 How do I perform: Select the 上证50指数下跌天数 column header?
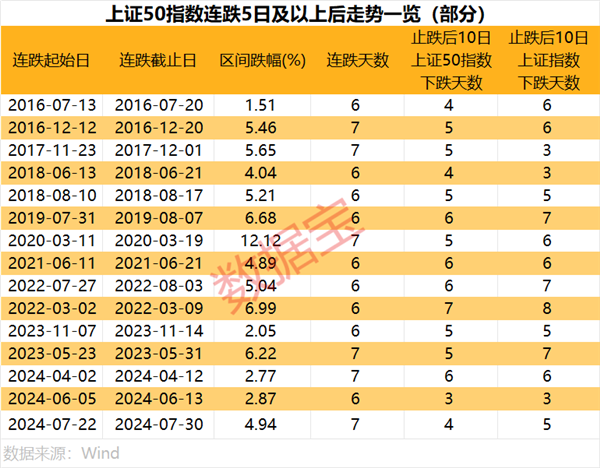449,61
